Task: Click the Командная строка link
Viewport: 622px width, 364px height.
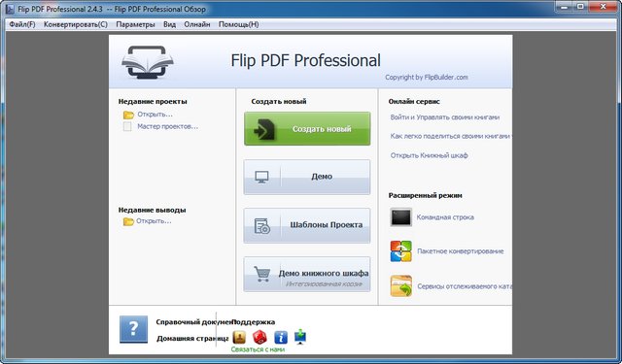Action: pos(445,217)
